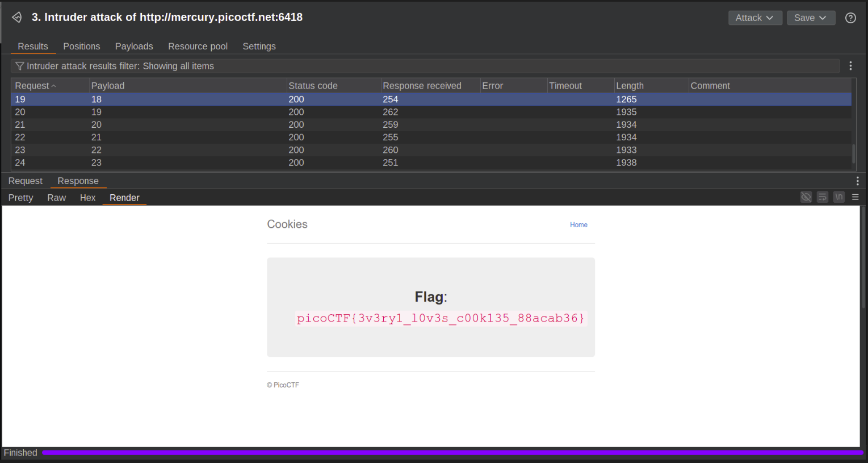Sort by Payload column header
This screenshot has height=463, width=868.
(x=187, y=86)
